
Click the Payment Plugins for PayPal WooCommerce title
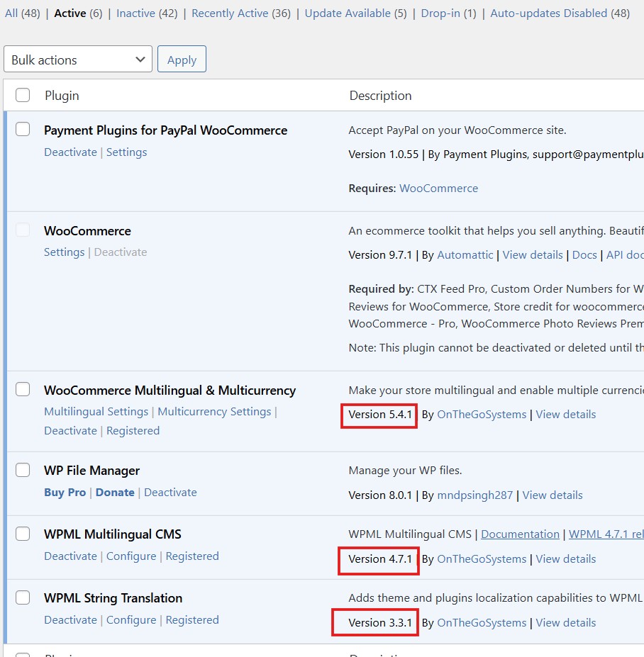166,130
